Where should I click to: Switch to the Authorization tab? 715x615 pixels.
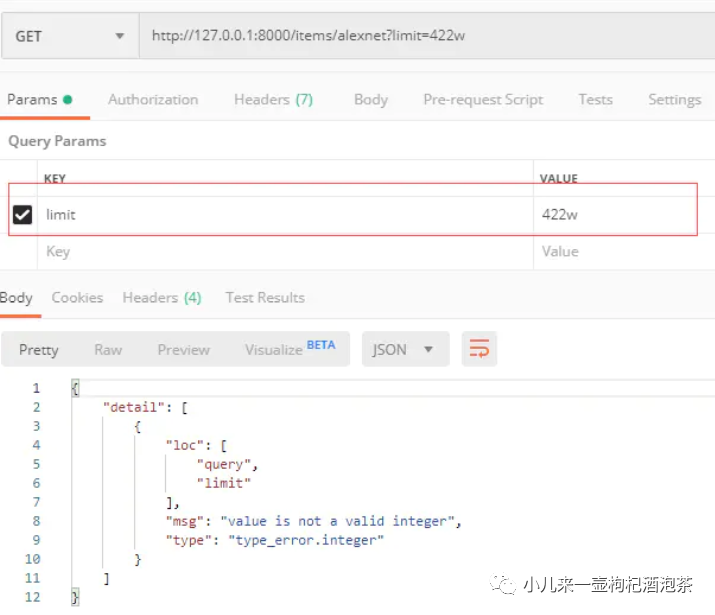point(153,99)
